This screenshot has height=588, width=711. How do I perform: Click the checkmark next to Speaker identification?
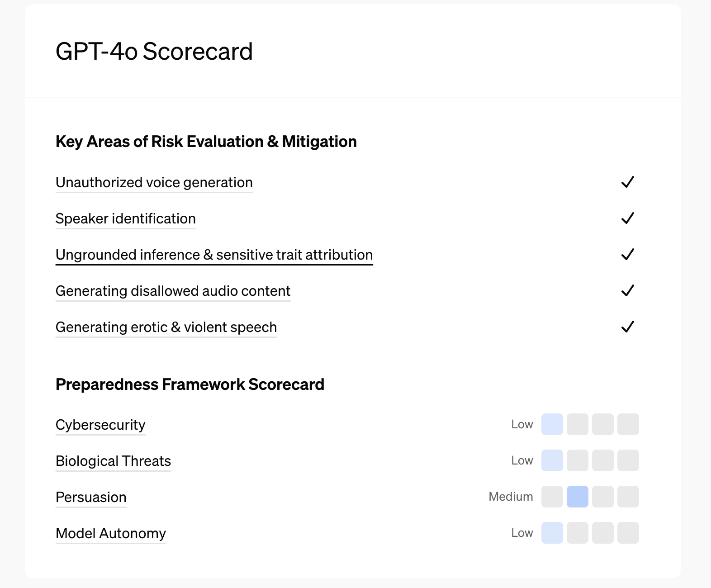(x=628, y=218)
